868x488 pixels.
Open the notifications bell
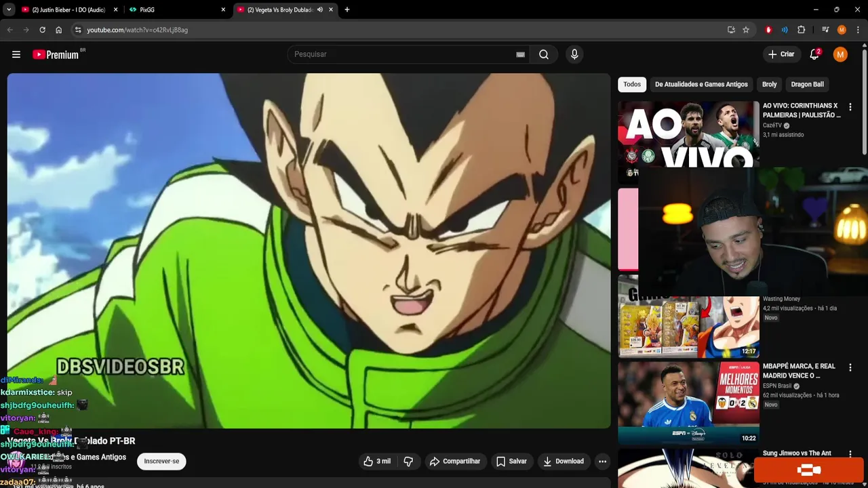tap(814, 54)
